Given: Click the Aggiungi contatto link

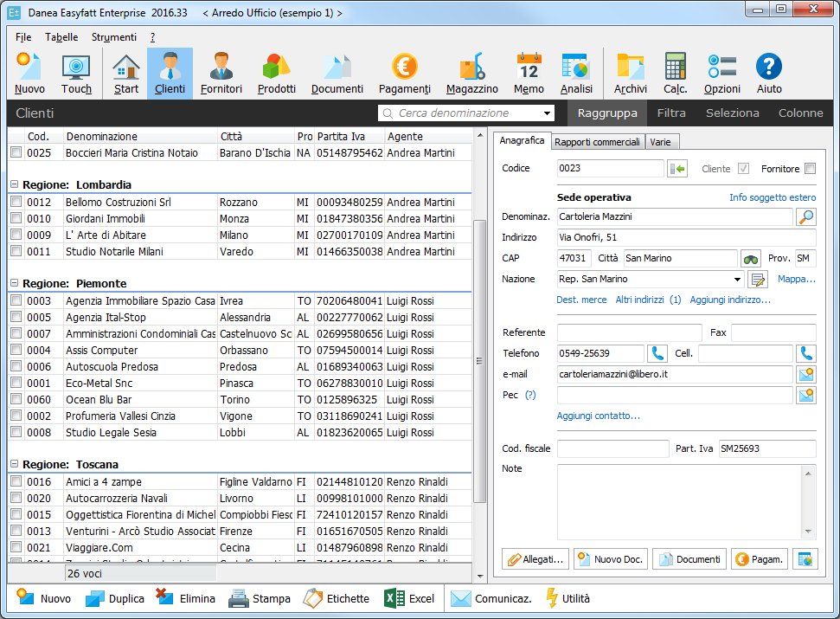Looking at the screenshot, I should [598, 416].
